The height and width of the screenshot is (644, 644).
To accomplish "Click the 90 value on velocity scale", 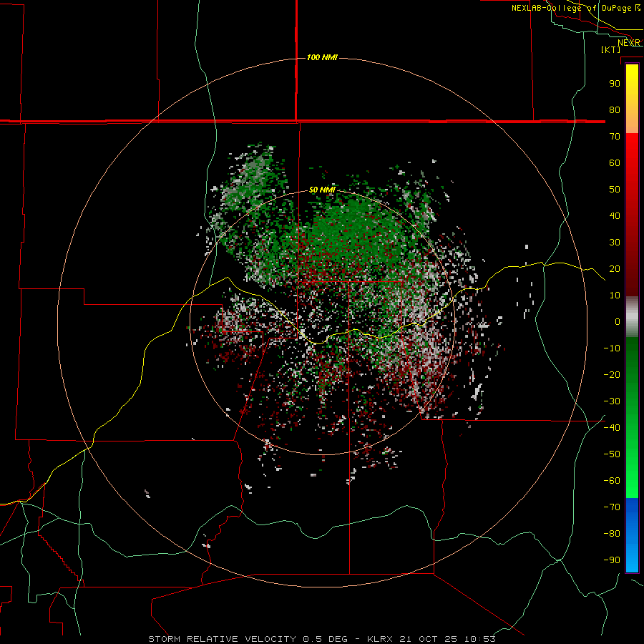I will tap(615, 84).
